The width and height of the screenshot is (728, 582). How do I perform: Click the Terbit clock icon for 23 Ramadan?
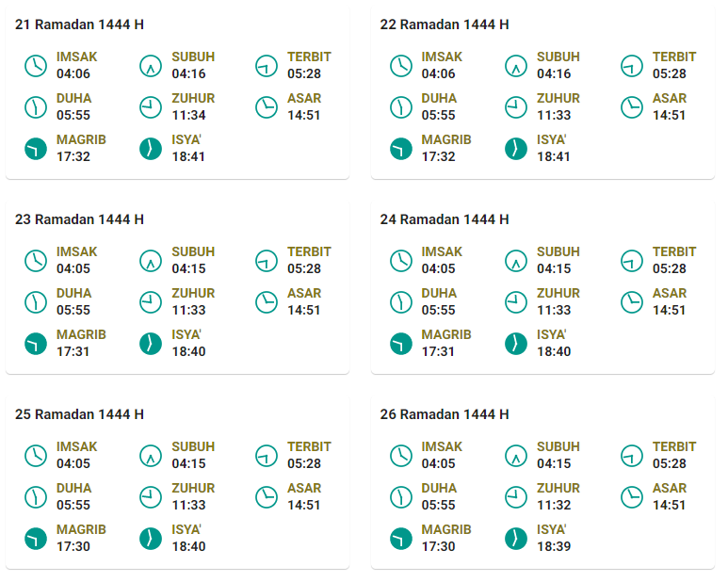tap(267, 260)
